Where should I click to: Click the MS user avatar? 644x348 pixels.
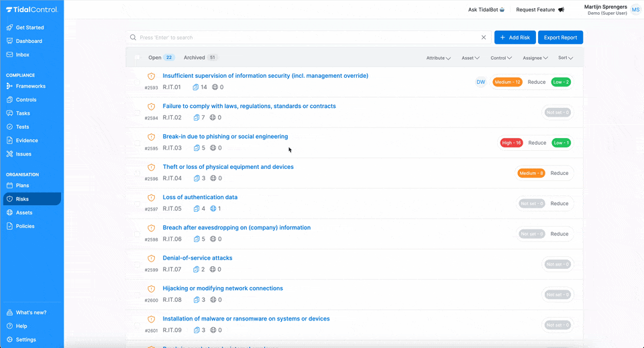pos(635,10)
